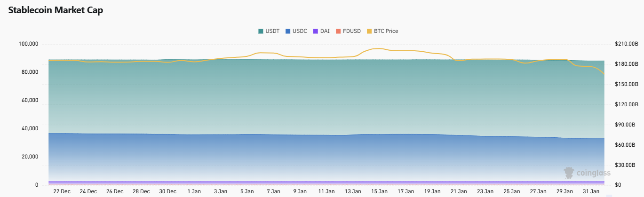Click the coinglass watermark text
The width and height of the screenshot is (644, 197).
click(594, 173)
